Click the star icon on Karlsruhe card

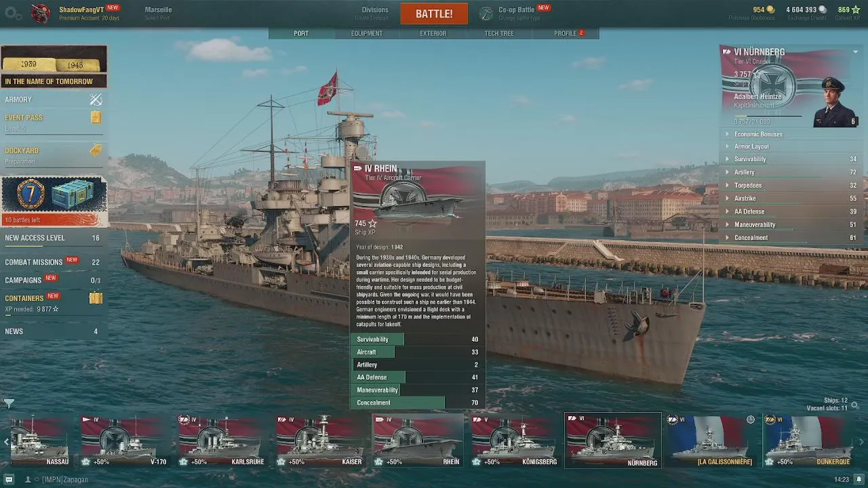(x=183, y=462)
